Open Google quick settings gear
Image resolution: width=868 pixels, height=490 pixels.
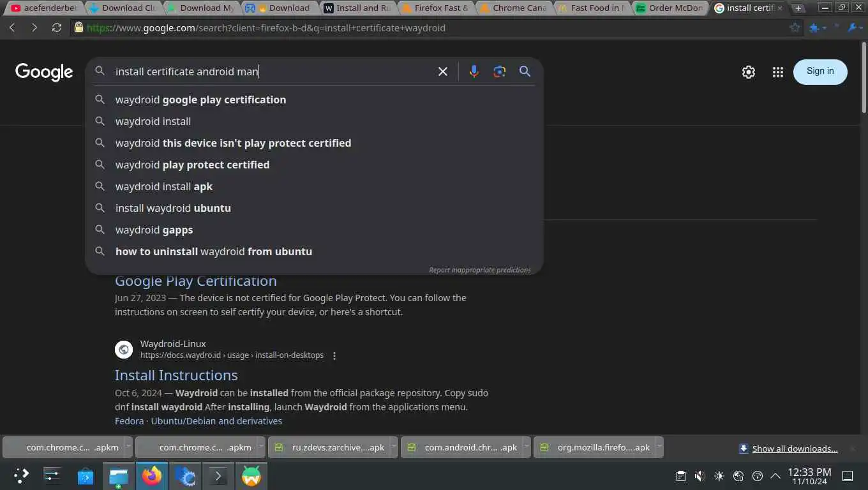(x=749, y=72)
